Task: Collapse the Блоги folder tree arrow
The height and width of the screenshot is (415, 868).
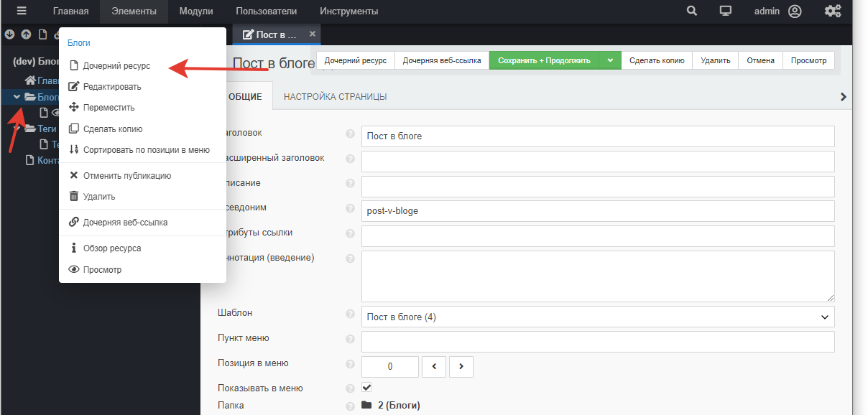Action: coord(17,97)
